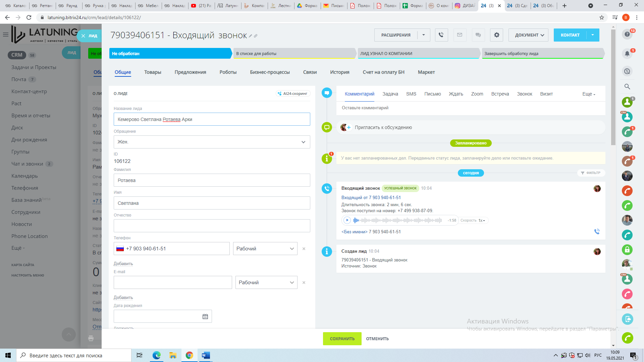Open the settings gear in lead header
The height and width of the screenshot is (362, 644).
click(x=496, y=35)
